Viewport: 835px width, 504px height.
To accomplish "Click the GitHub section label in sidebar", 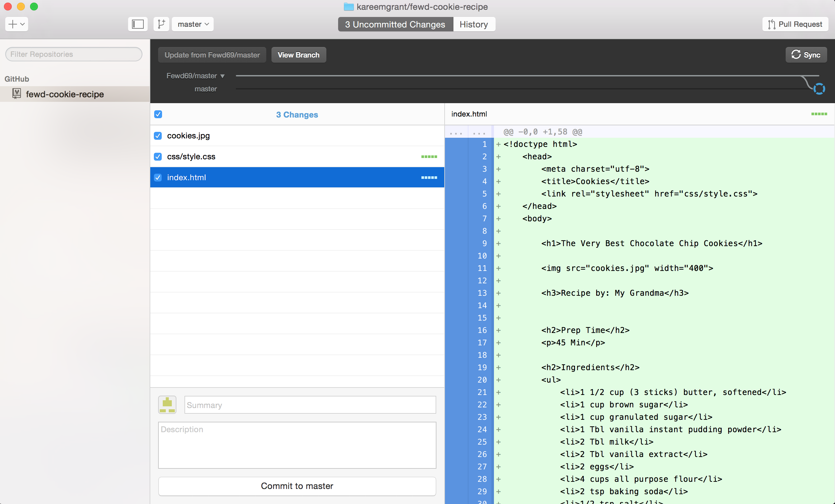I will [x=17, y=79].
